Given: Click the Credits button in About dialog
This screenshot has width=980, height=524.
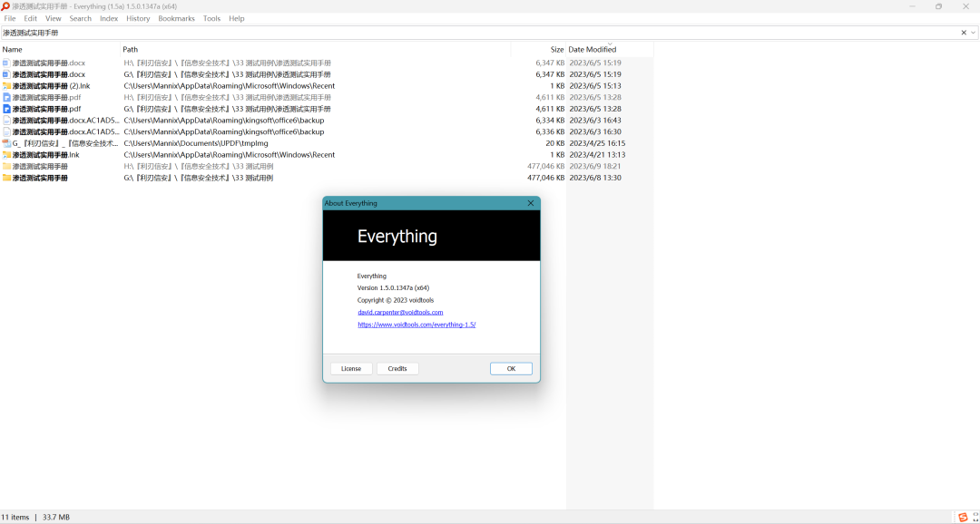Looking at the screenshot, I should click(x=397, y=368).
